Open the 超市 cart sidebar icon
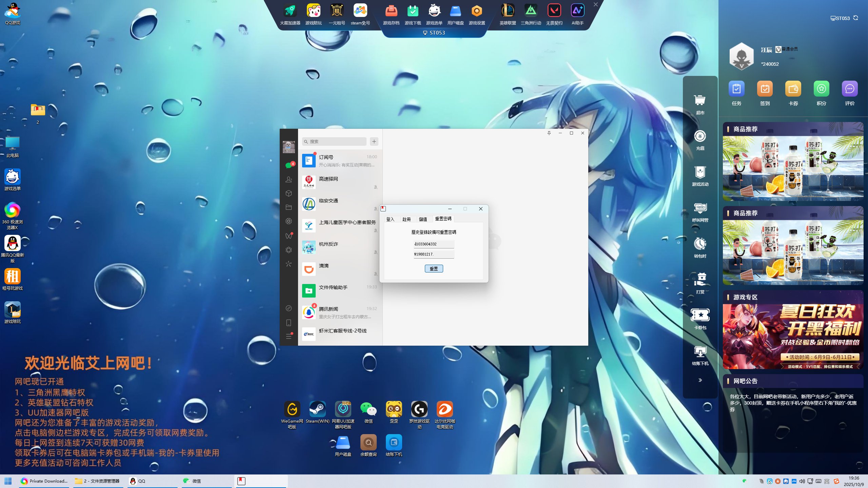Screen dimensions: 868x488 700,100
